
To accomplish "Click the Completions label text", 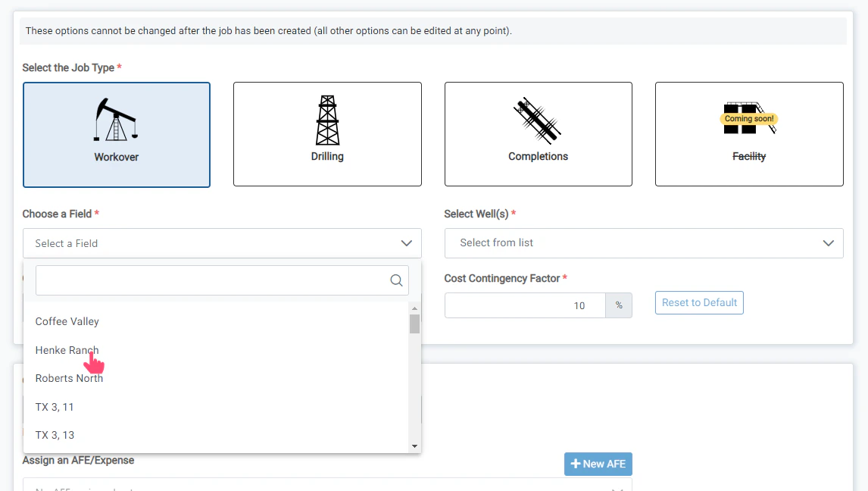I will point(538,157).
